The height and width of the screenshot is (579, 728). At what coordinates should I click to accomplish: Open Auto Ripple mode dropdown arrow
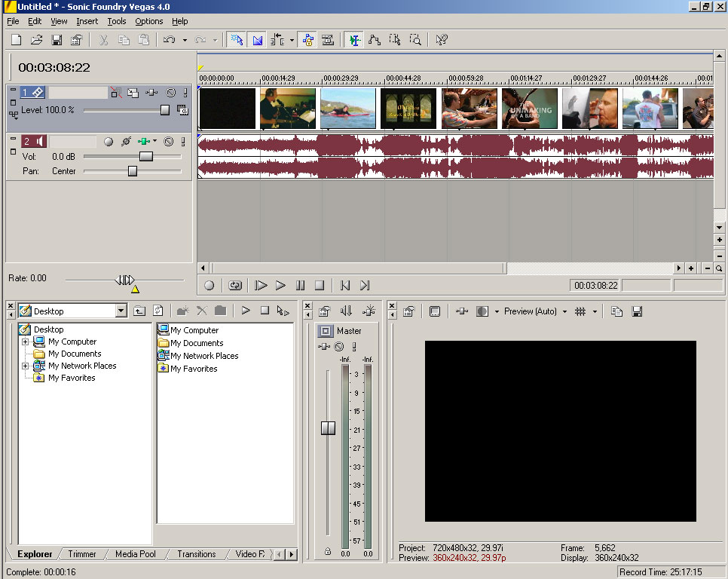tap(292, 41)
